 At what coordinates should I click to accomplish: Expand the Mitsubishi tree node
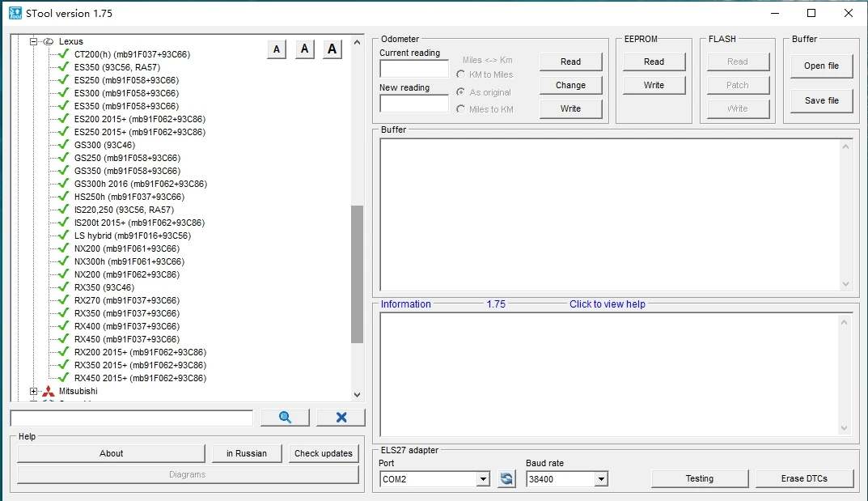click(34, 392)
